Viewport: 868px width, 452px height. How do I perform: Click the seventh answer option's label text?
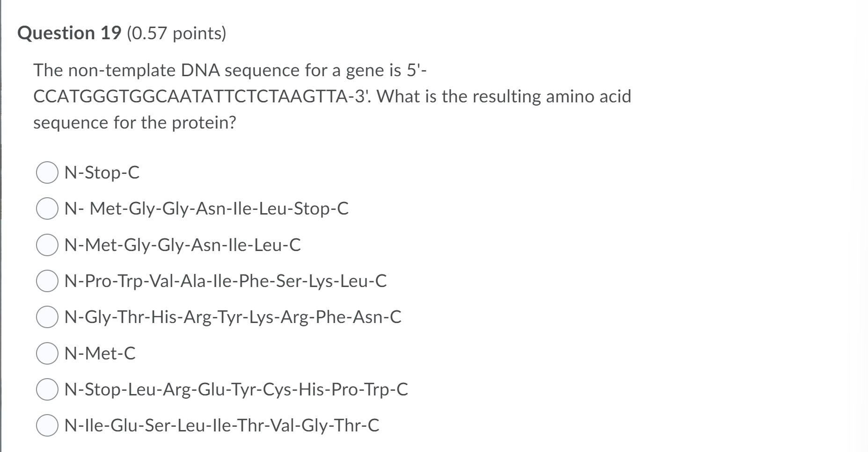[235, 390]
